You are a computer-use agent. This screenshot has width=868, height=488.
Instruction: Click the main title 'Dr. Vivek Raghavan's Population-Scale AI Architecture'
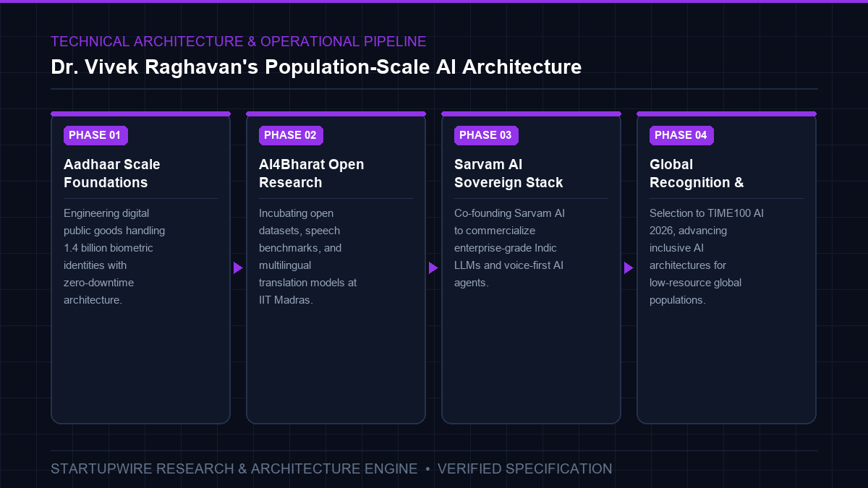click(316, 67)
